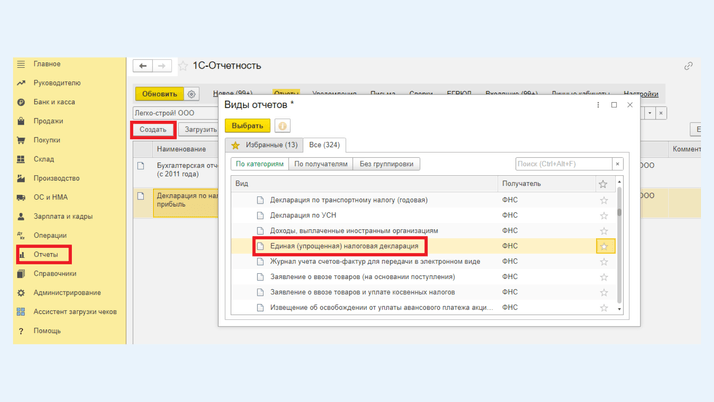Viewport: 714px width, 402px height.
Task: Click the back arrow navigation button
Action: [x=143, y=66]
